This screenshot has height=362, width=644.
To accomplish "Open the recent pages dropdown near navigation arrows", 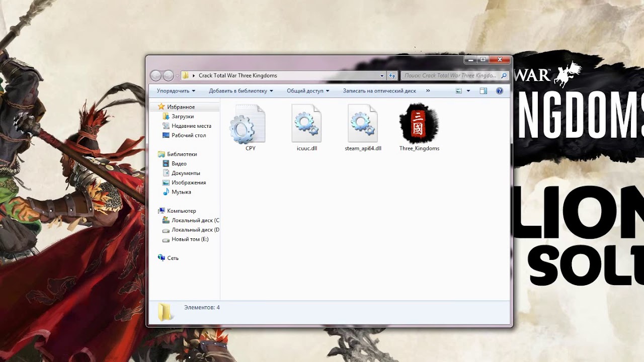I will [x=177, y=76].
